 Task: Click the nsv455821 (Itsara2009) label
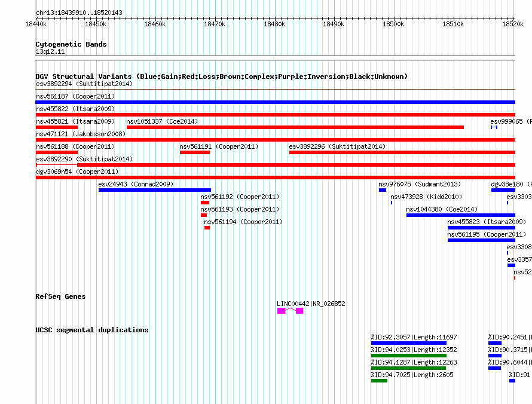tap(75, 121)
